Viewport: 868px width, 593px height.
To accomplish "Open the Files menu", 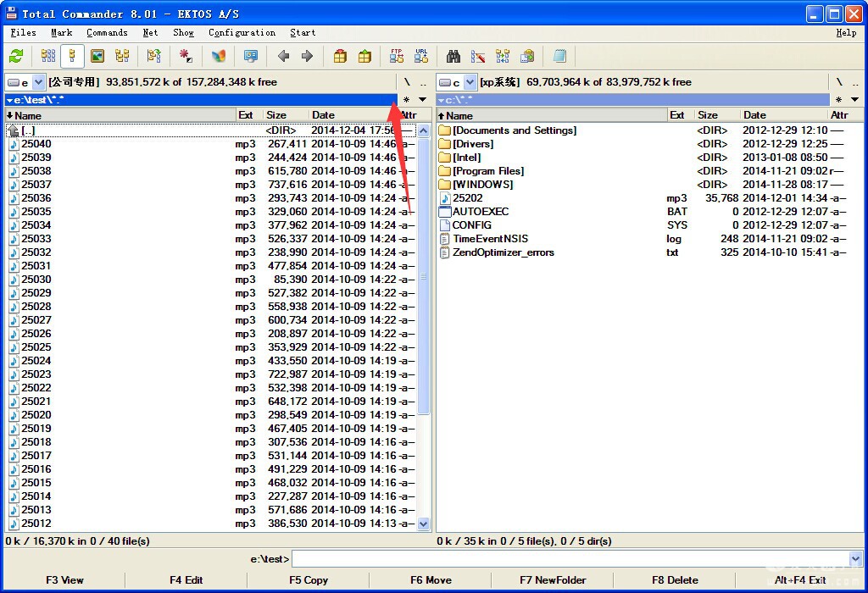I will pyautogui.click(x=23, y=33).
